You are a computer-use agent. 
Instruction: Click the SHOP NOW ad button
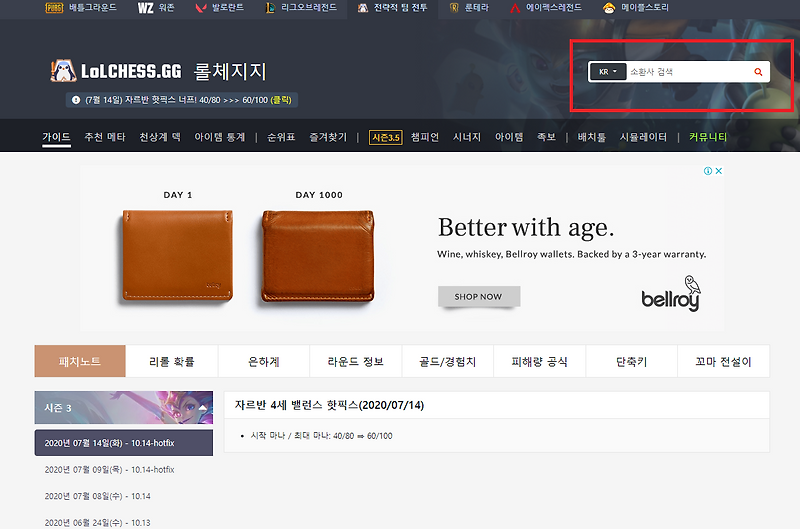coord(479,296)
